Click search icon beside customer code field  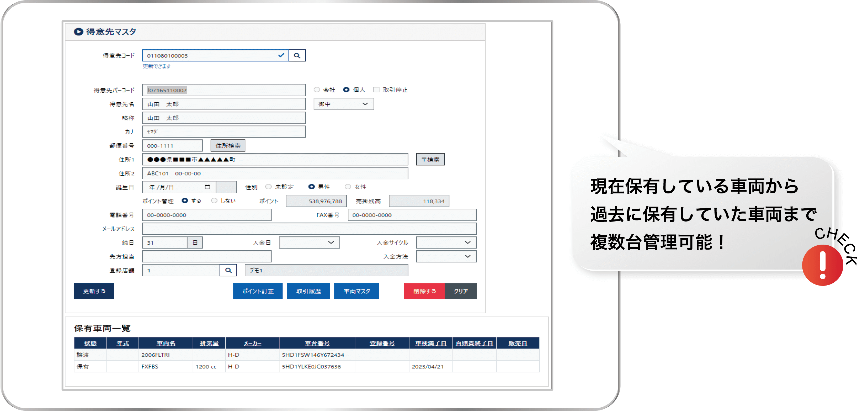tap(297, 56)
